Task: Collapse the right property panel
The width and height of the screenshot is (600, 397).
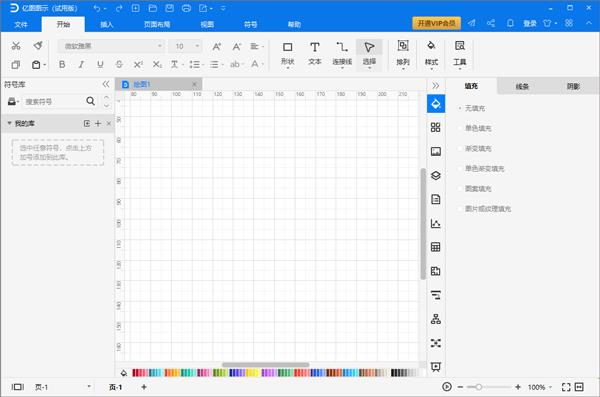Action: (x=435, y=85)
